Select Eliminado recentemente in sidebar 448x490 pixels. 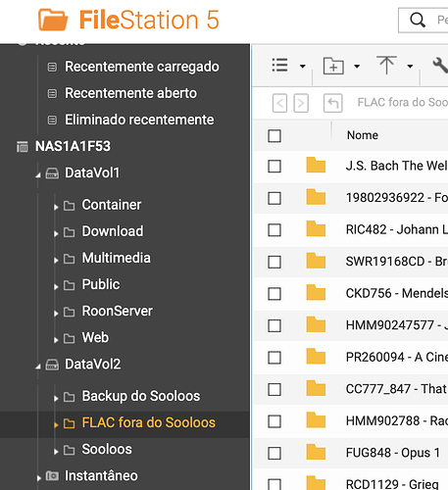point(139,120)
